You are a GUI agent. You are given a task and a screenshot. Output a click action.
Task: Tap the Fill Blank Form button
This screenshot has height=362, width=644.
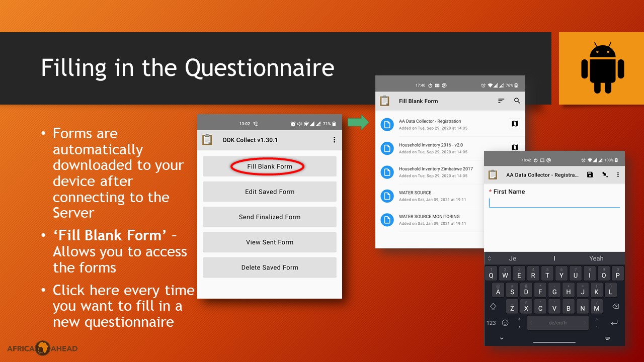point(269,166)
